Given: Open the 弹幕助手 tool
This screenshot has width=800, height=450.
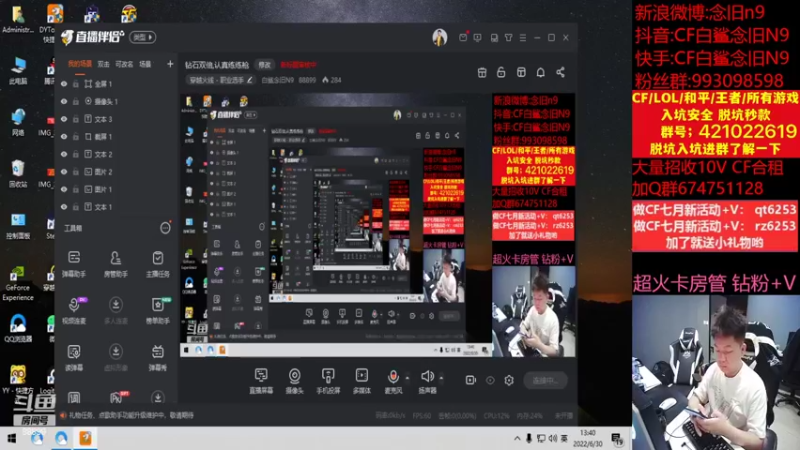Looking at the screenshot, I should [x=74, y=263].
